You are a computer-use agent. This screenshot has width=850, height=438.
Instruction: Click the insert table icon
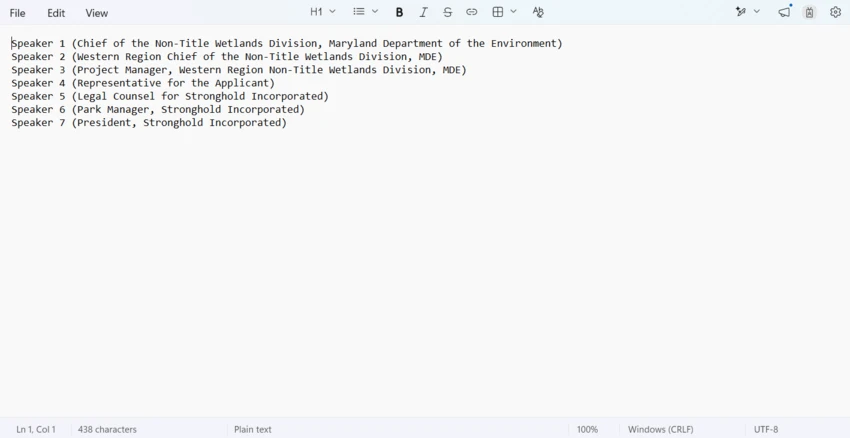(498, 12)
